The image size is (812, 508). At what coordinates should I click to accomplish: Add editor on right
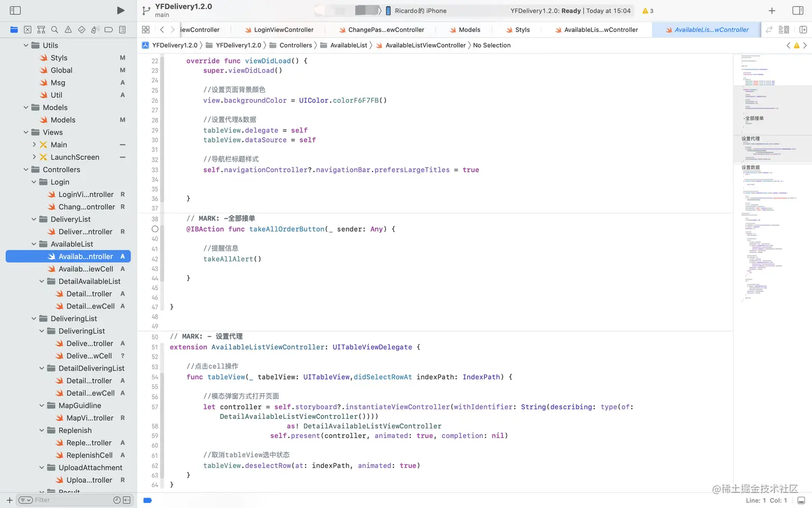[803, 30]
